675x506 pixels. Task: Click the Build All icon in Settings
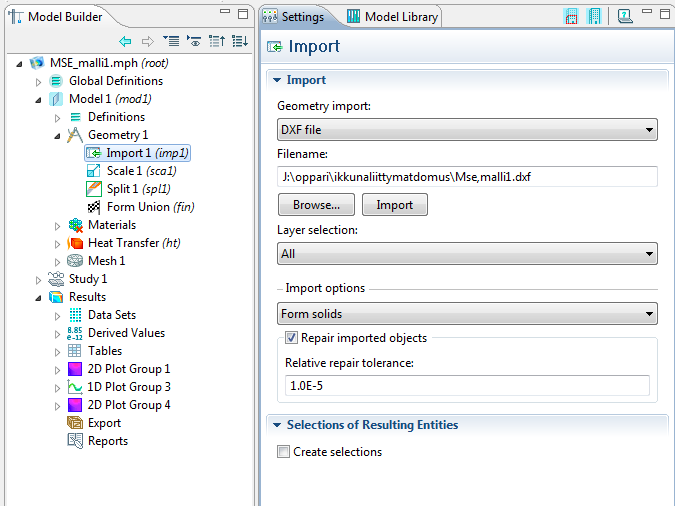[594, 16]
